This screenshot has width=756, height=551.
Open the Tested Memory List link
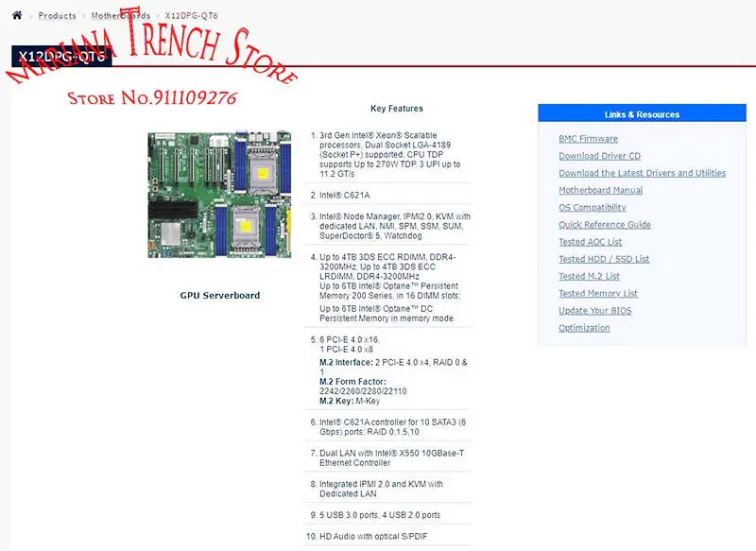(x=598, y=294)
